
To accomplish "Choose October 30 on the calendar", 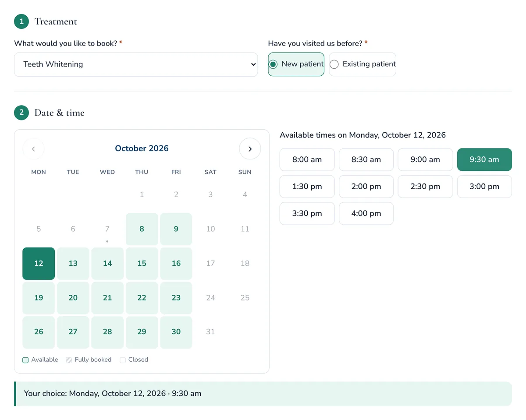I will click(176, 332).
